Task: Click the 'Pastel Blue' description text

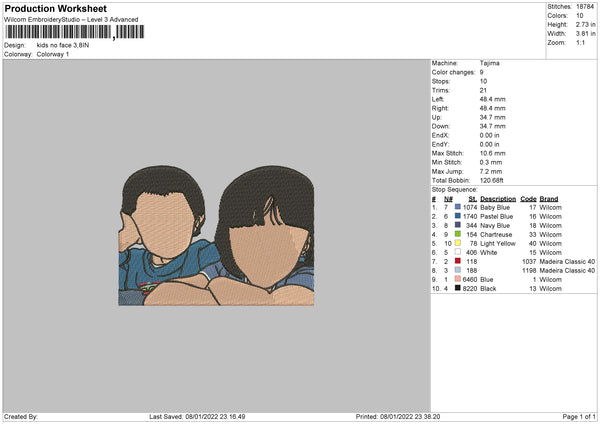Action: 496,217
